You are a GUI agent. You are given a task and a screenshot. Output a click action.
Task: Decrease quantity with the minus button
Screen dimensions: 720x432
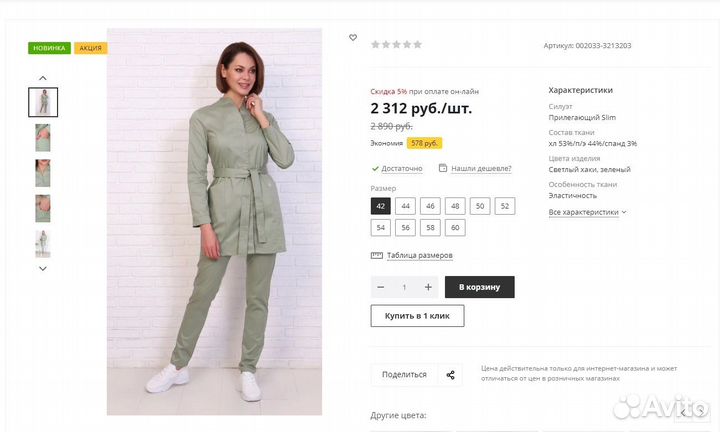point(381,287)
